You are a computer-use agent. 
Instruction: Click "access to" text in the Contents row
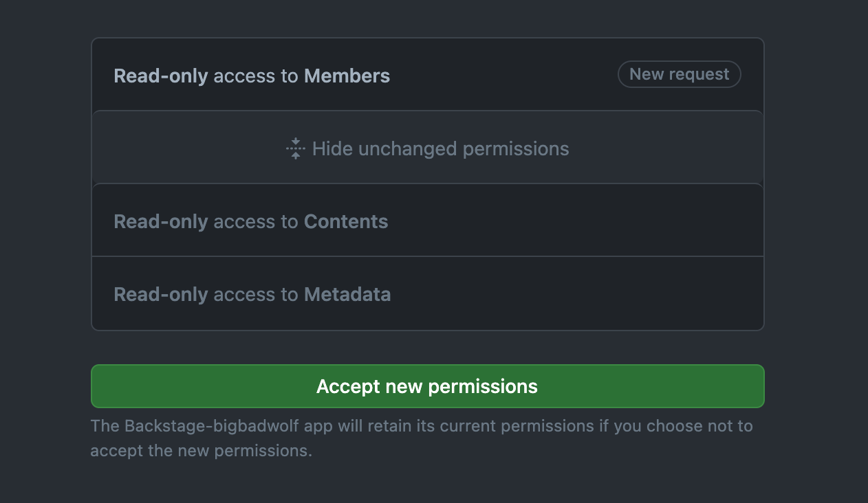pos(256,221)
